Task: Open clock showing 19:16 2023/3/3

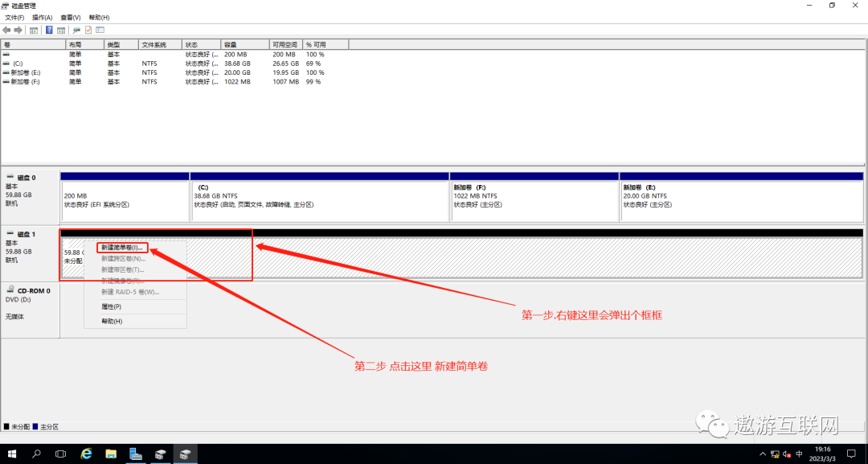Action: tap(823, 454)
